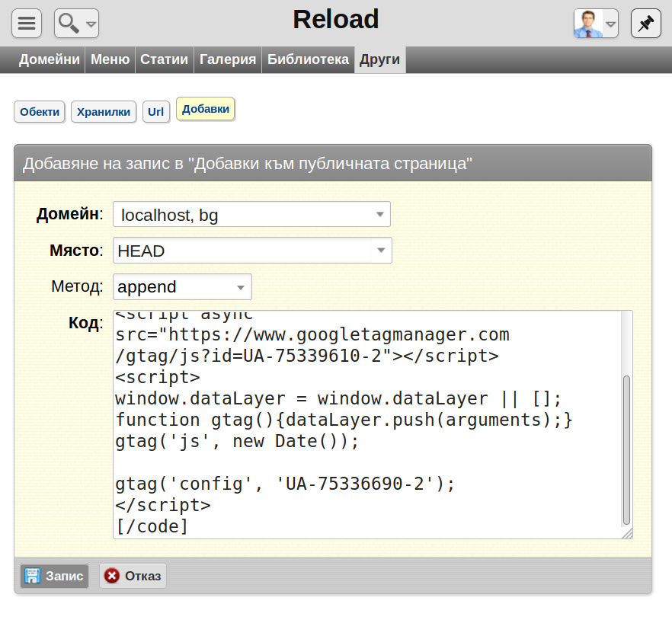Switch to the Меню tab

pos(110,59)
